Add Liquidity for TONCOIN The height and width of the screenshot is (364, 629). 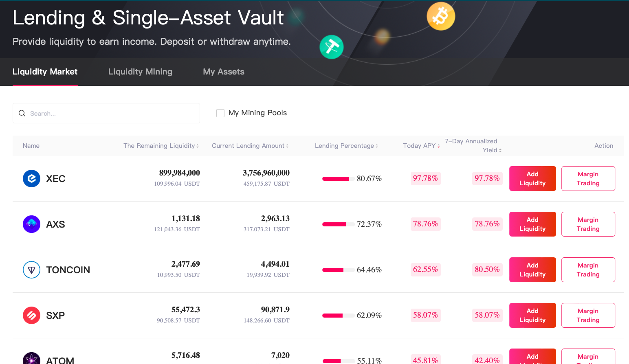532,270
